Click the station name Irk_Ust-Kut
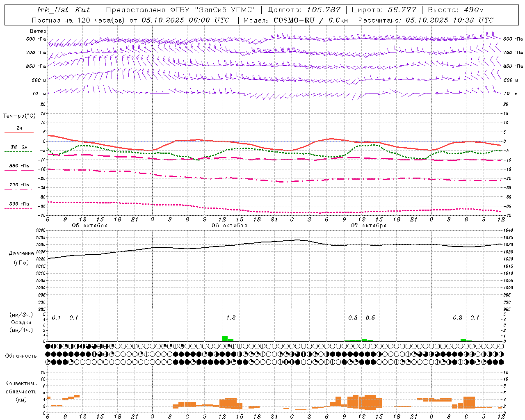Image resolution: width=525 pixels, height=420 pixels. pos(63,10)
